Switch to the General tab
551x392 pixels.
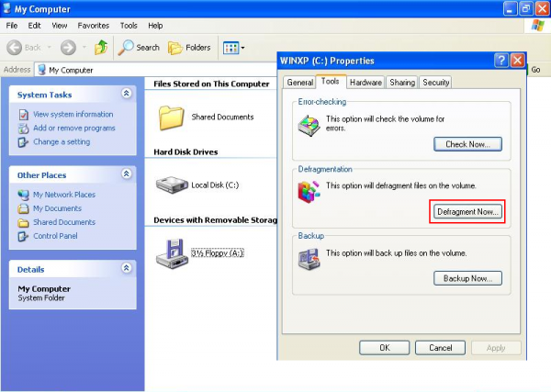299,83
